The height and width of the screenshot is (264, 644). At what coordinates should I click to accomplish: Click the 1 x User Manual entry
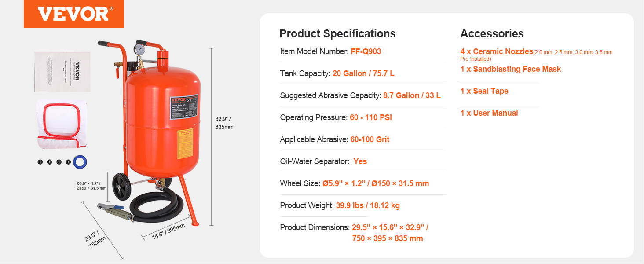point(489,113)
